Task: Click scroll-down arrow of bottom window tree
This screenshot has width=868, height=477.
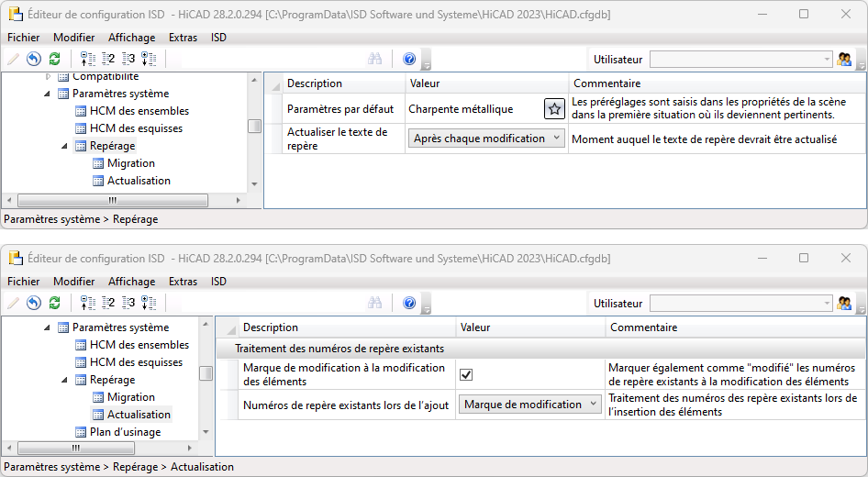Action: pos(206,432)
